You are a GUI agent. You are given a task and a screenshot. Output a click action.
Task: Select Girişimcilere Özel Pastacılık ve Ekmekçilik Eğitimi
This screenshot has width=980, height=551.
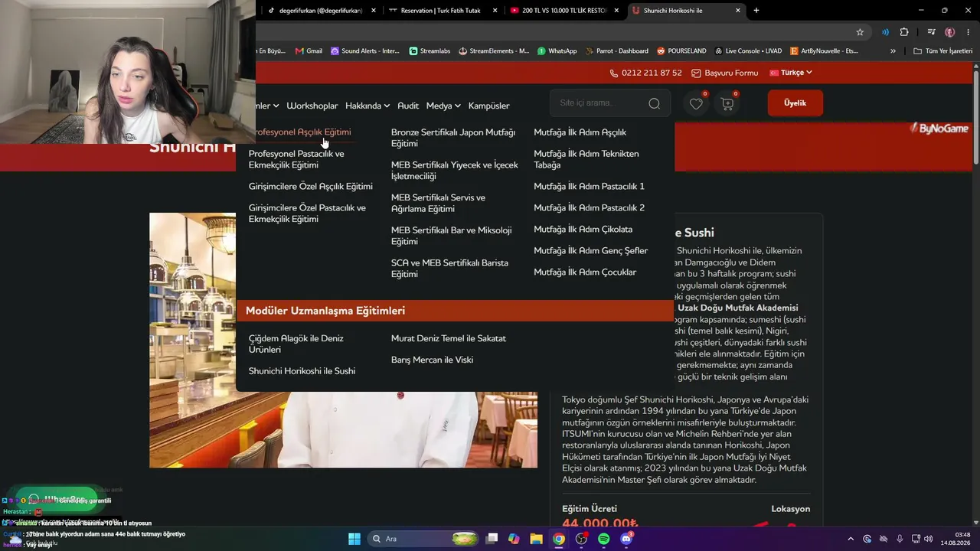pyautogui.click(x=307, y=214)
